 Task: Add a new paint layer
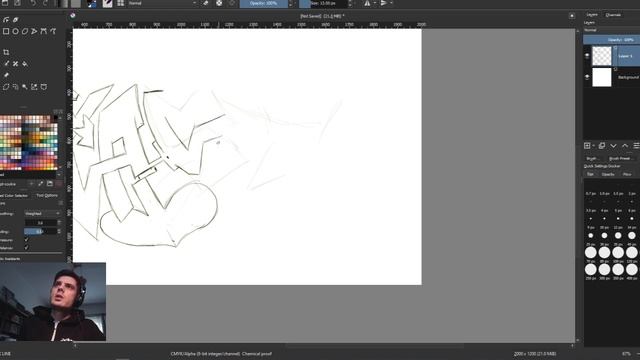click(587, 146)
